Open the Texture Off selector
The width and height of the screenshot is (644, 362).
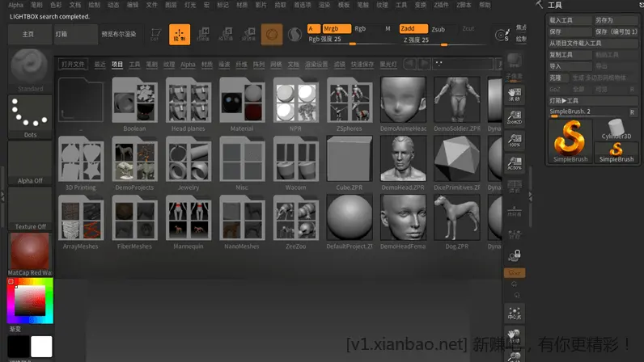[30, 209]
